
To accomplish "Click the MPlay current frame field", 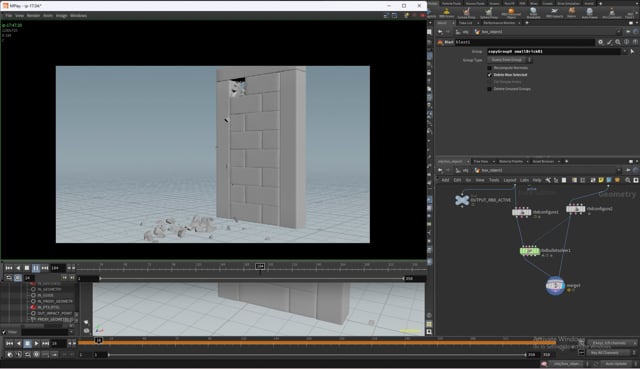I will click(58, 268).
